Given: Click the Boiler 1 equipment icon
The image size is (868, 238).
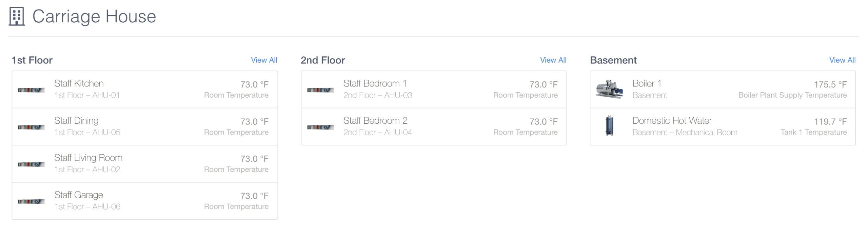Looking at the screenshot, I should 609,90.
